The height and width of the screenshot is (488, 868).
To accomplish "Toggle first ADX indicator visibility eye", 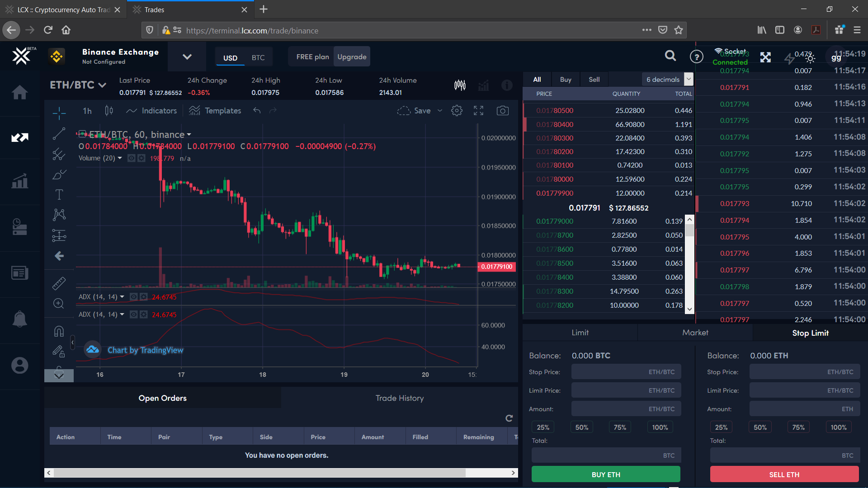I will point(133,297).
